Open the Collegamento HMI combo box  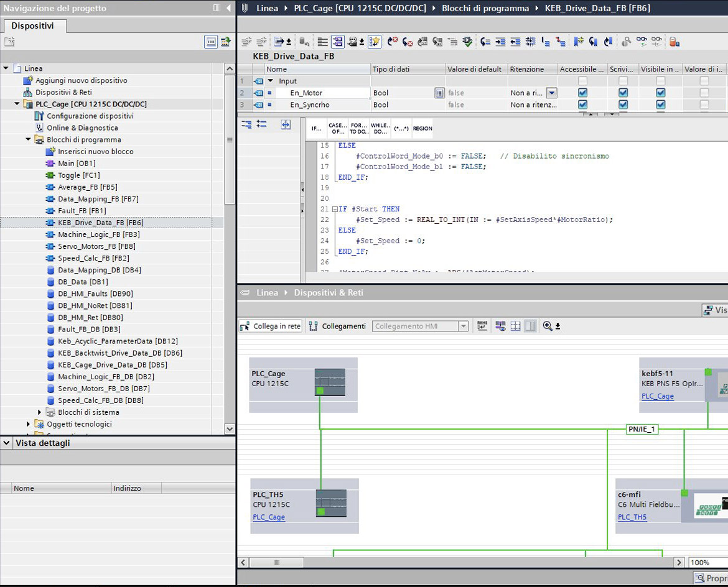pyautogui.click(x=420, y=326)
